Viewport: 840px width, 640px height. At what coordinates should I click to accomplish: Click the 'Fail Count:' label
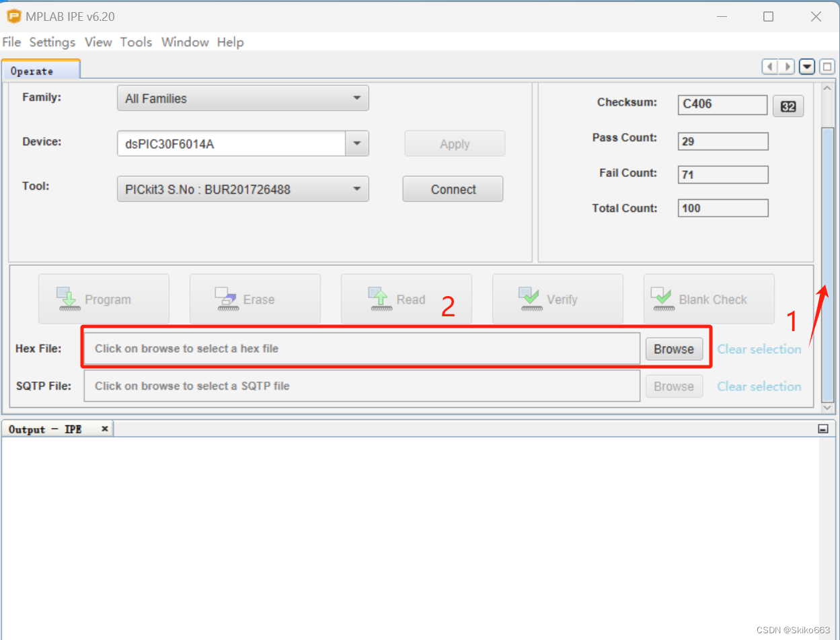(x=628, y=173)
